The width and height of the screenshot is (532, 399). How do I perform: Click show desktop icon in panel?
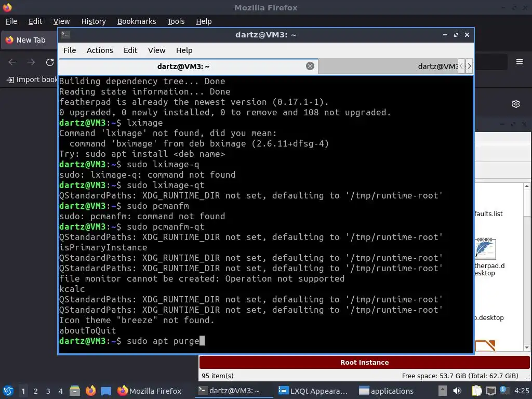coord(106,391)
